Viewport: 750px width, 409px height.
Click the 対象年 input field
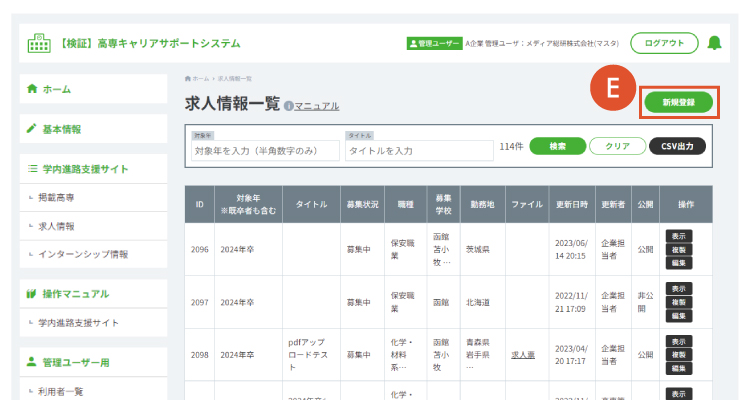coord(265,151)
